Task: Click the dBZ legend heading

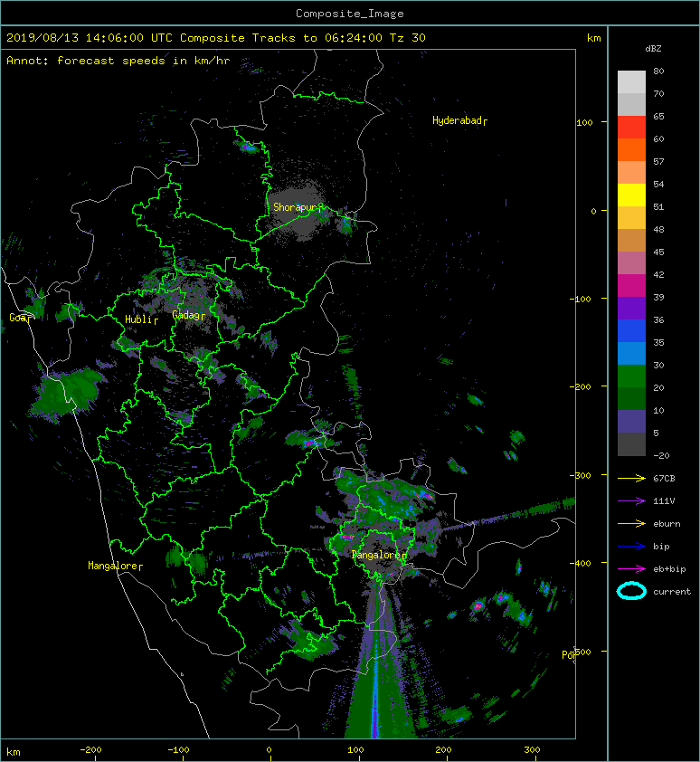Action: [x=653, y=49]
